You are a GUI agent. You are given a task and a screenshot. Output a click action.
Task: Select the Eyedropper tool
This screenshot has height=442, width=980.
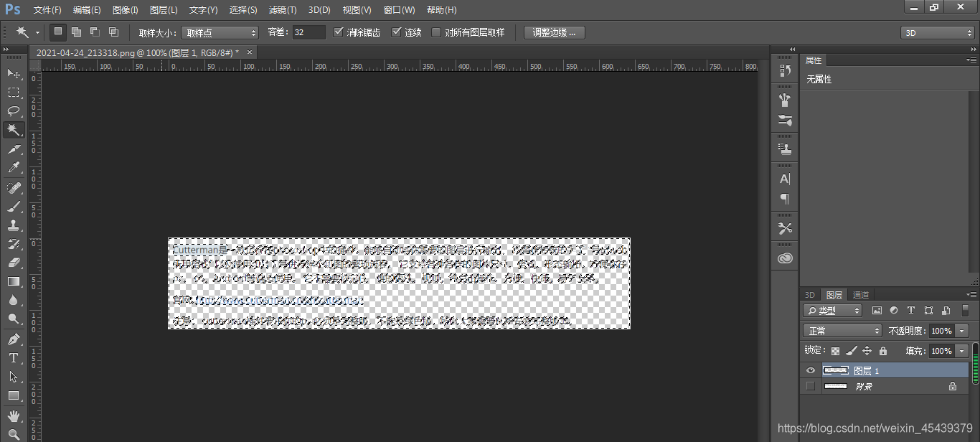pos(14,167)
